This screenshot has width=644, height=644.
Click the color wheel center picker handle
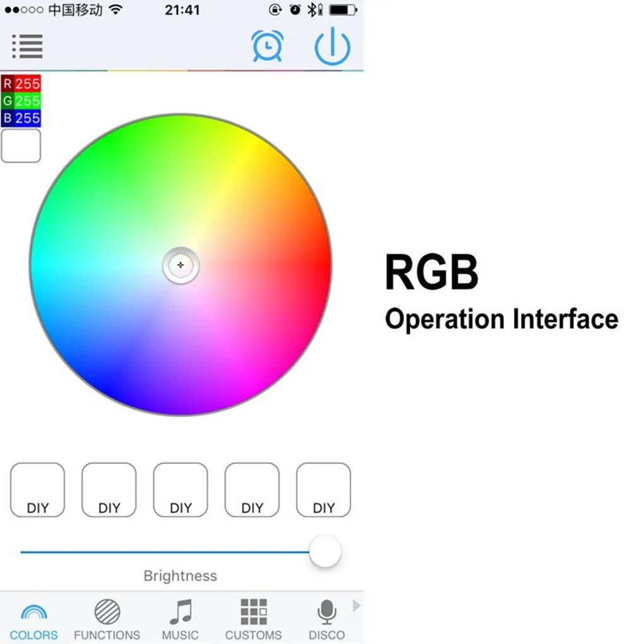181,265
